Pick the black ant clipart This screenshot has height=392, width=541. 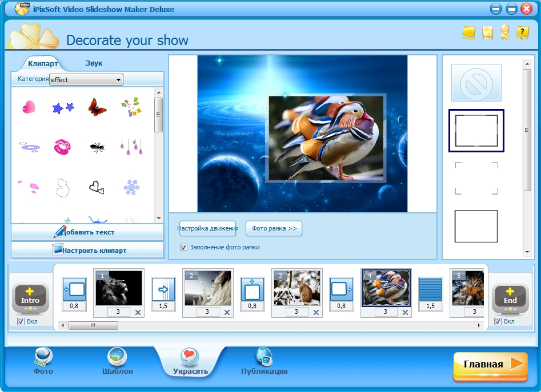(x=97, y=148)
